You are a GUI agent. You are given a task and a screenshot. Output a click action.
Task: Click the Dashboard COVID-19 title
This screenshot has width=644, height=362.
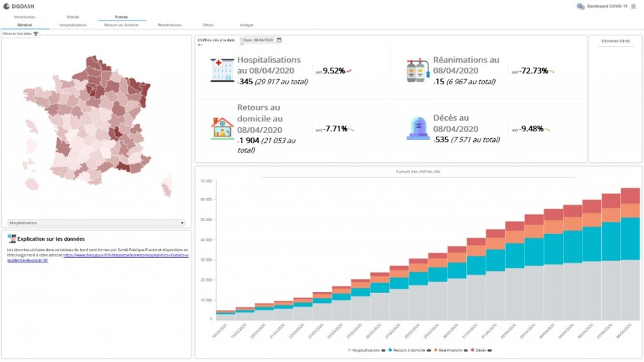(x=607, y=6)
